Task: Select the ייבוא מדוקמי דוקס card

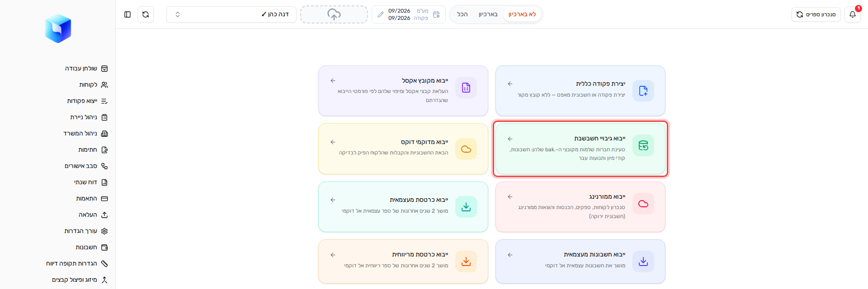Action: coord(403,149)
